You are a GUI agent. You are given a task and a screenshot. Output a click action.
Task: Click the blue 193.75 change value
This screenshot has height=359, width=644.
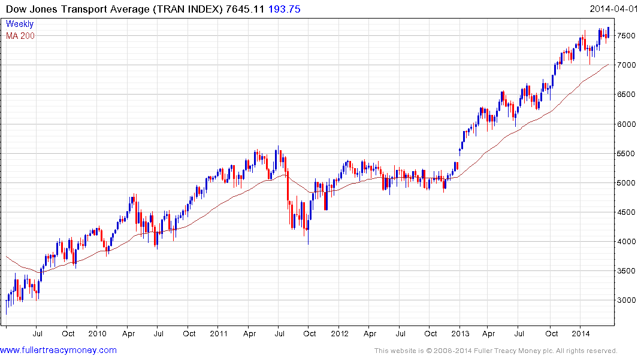pos(284,9)
